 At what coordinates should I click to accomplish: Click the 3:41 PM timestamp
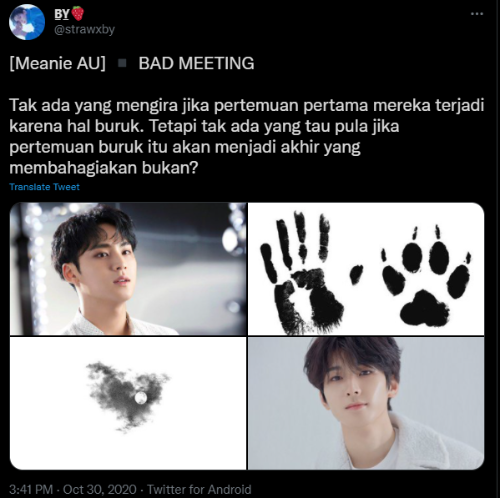[31, 489]
